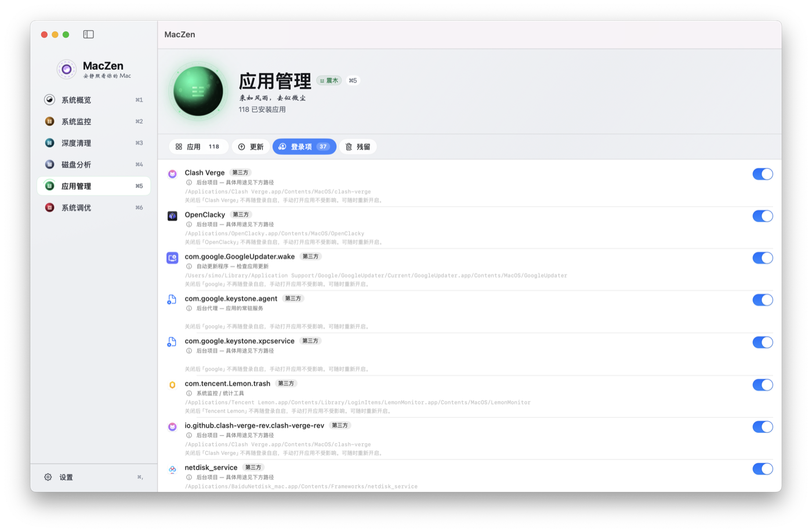The image size is (812, 532).
Task: Toggle com.google.keystone.xpcservice switch
Action: (x=763, y=342)
